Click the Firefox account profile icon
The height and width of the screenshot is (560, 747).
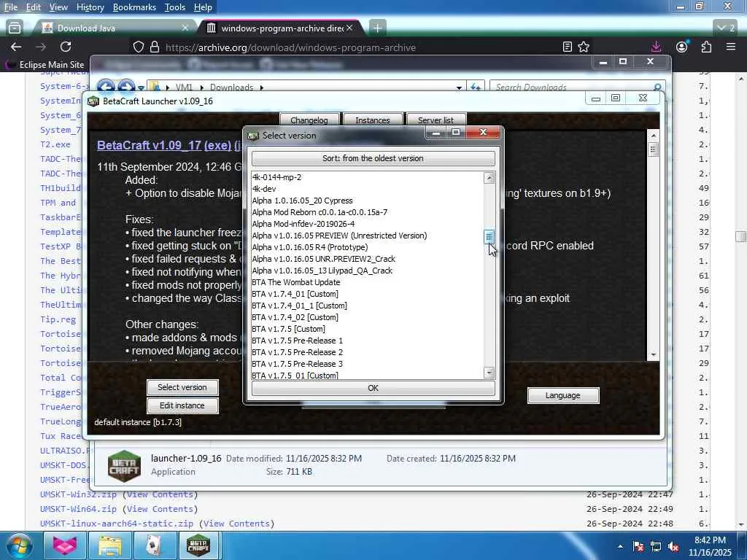point(682,47)
